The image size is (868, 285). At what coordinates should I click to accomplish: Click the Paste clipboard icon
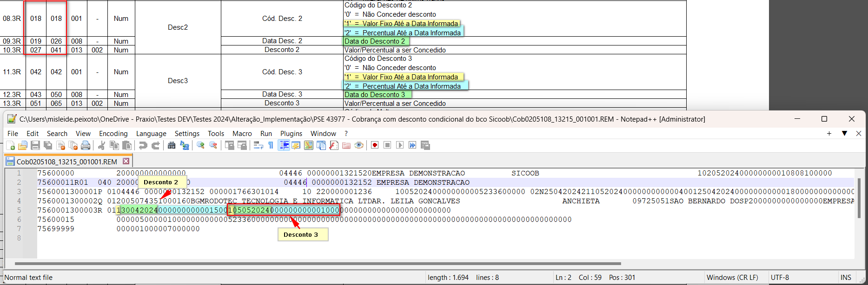coord(127,146)
